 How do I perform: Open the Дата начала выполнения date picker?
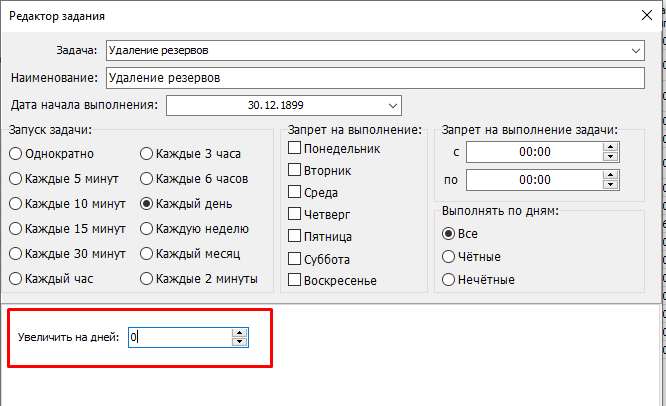tap(391, 105)
